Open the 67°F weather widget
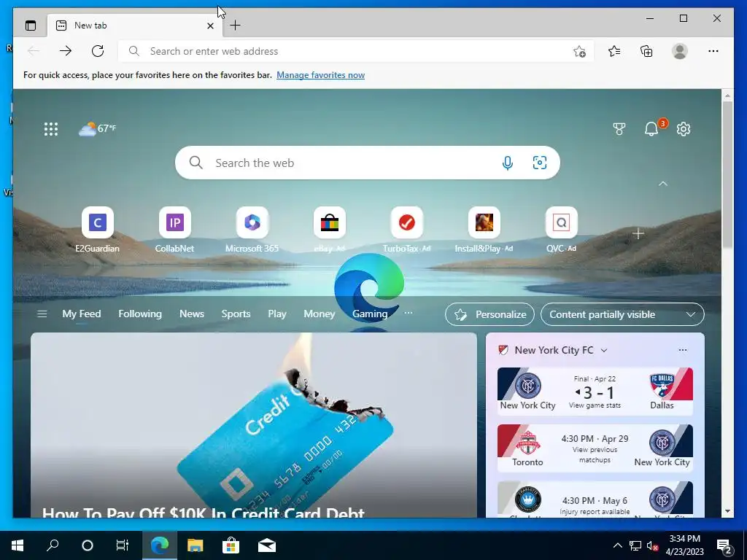 point(97,128)
